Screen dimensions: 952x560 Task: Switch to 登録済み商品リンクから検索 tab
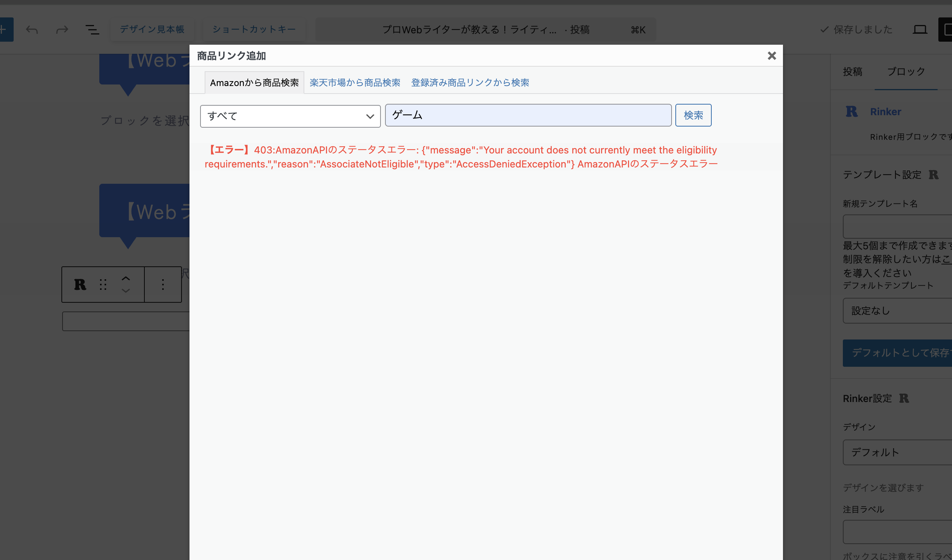(x=470, y=83)
